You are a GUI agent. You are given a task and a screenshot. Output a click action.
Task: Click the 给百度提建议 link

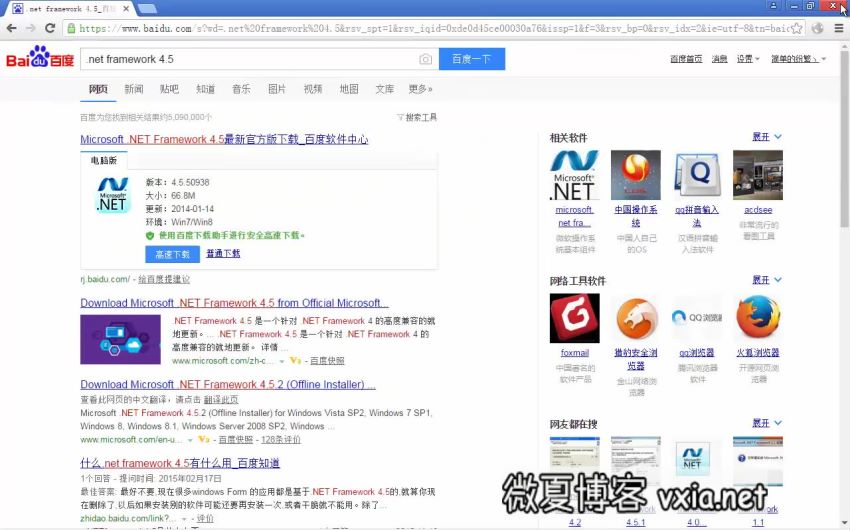point(164,280)
